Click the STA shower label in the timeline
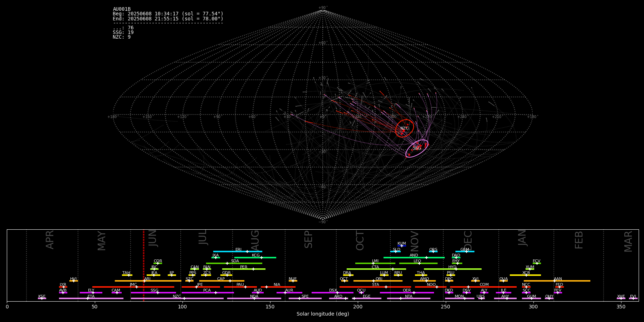Viewport: 644px width, 322px height. tap(375, 285)
